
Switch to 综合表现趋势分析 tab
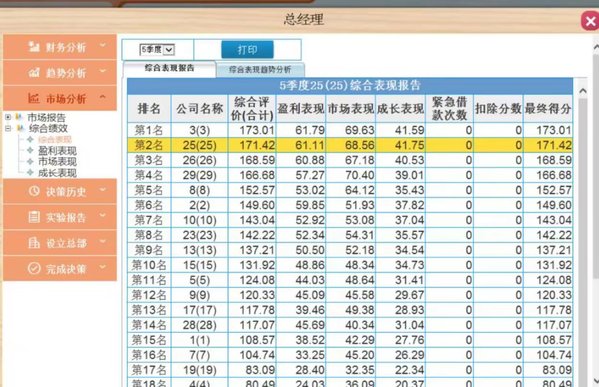coord(260,70)
